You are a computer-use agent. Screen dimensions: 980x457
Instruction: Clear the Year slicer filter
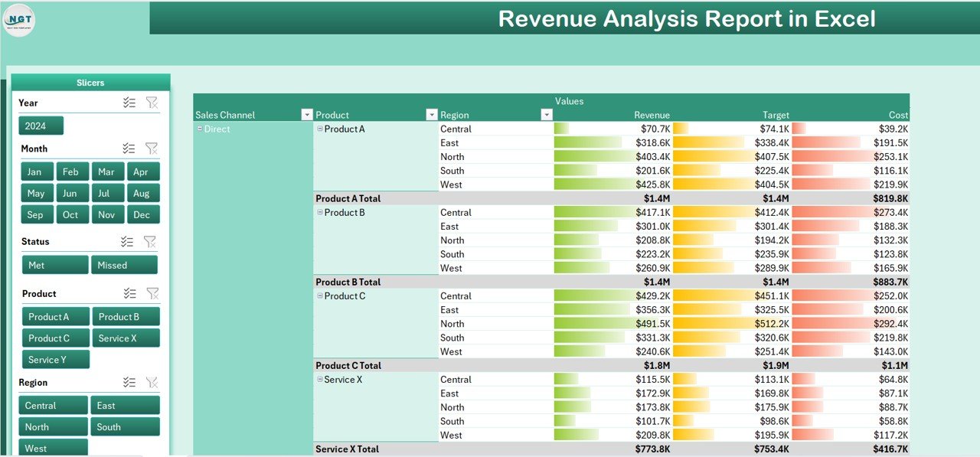pyautogui.click(x=152, y=103)
